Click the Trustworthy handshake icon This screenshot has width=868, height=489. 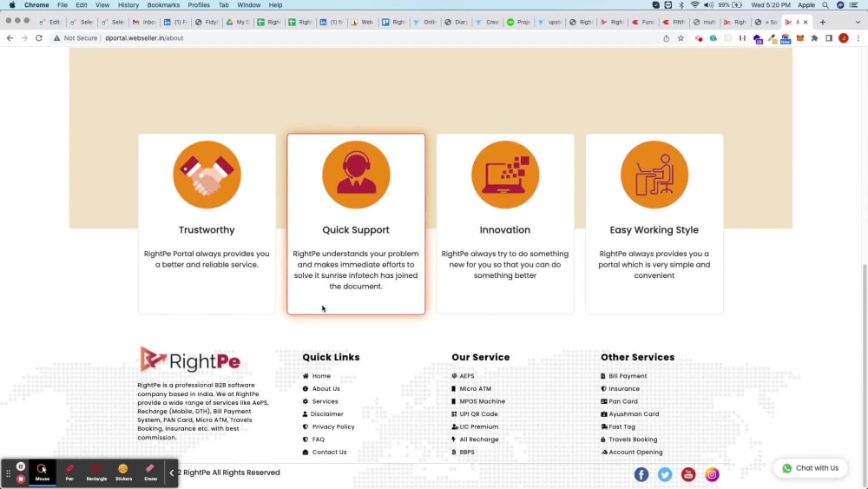coord(207,175)
